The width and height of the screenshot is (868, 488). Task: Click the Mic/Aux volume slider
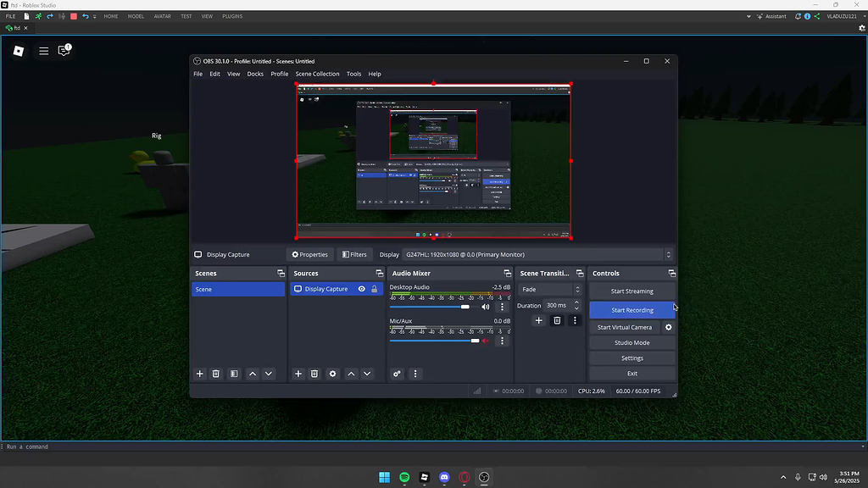click(x=435, y=341)
